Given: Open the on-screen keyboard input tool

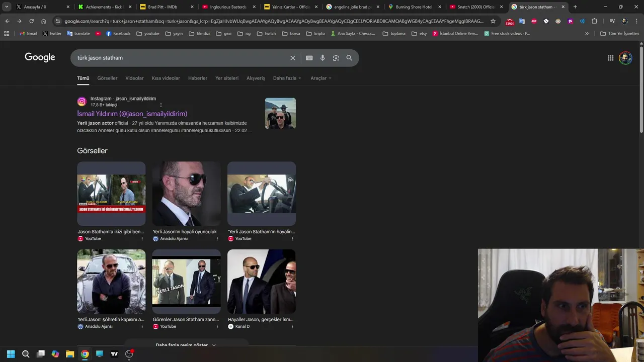Looking at the screenshot, I should click(x=309, y=58).
